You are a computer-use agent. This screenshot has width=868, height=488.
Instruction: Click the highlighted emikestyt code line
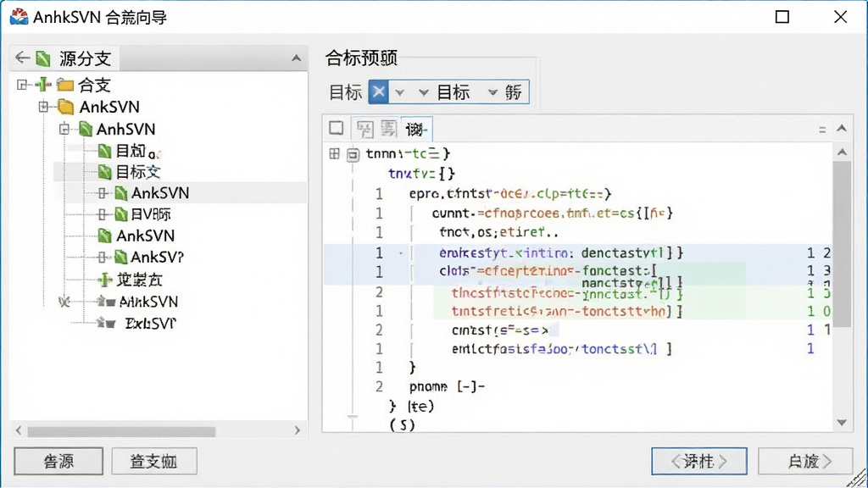pyautogui.click(x=577, y=252)
